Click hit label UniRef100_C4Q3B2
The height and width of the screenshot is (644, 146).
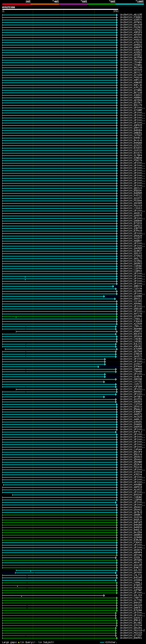tap(131, 339)
